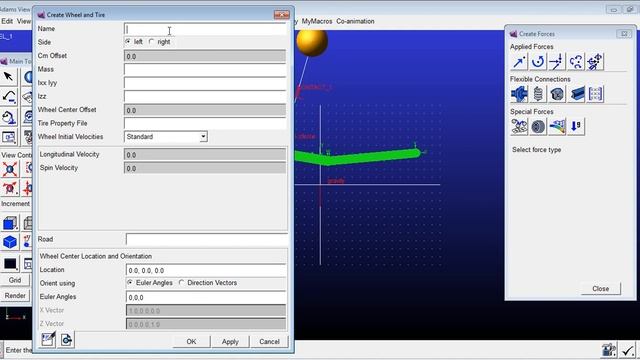Open Wheel Initial Velocities dropdown
Screen dimensions: 640x360
pos(203,137)
